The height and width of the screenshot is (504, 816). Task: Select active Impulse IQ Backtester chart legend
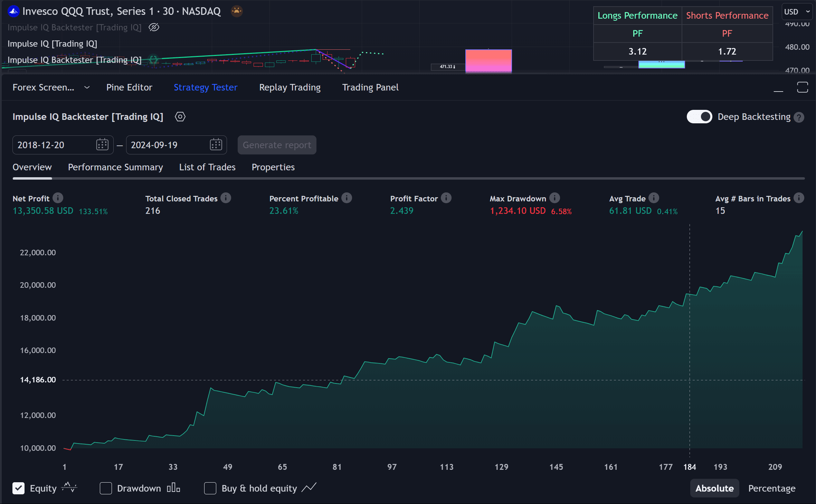point(74,60)
